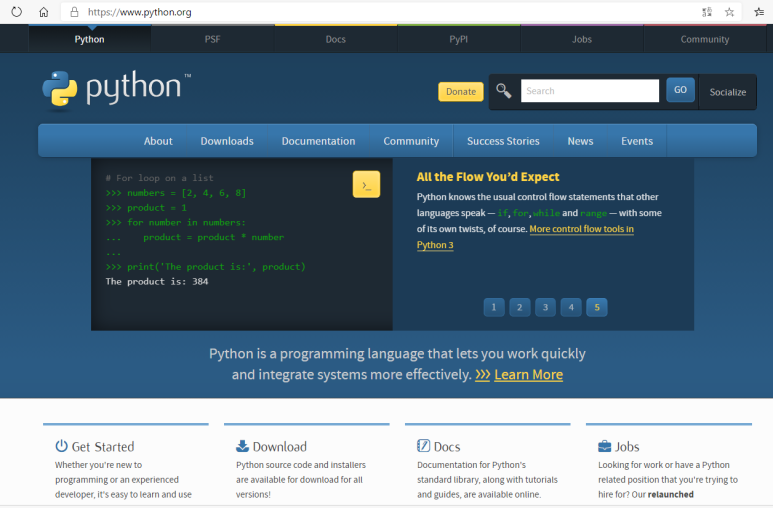Viewport: 773px width, 508px height.
Task: Click the Download arrow icon
Action: [x=242, y=446]
